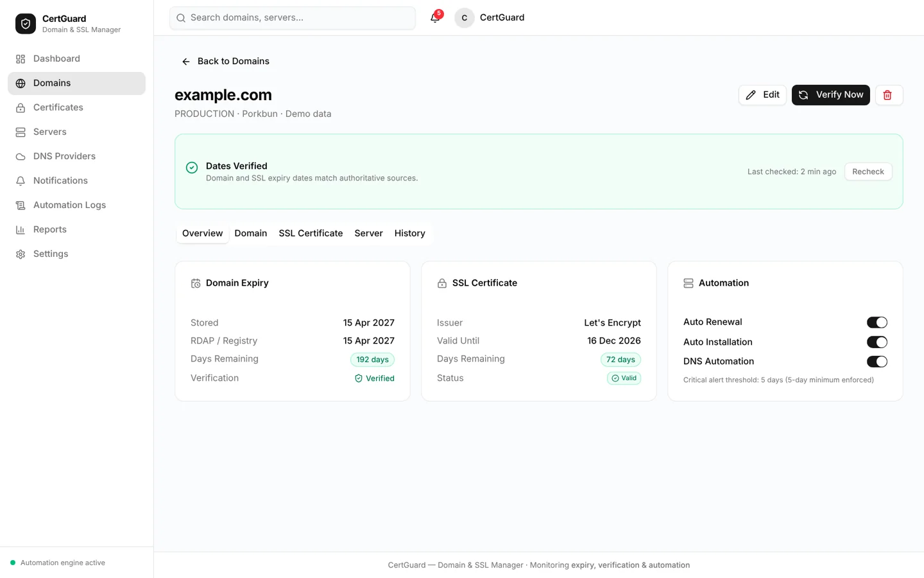Click the critical alert threshold note

(778, 380)
